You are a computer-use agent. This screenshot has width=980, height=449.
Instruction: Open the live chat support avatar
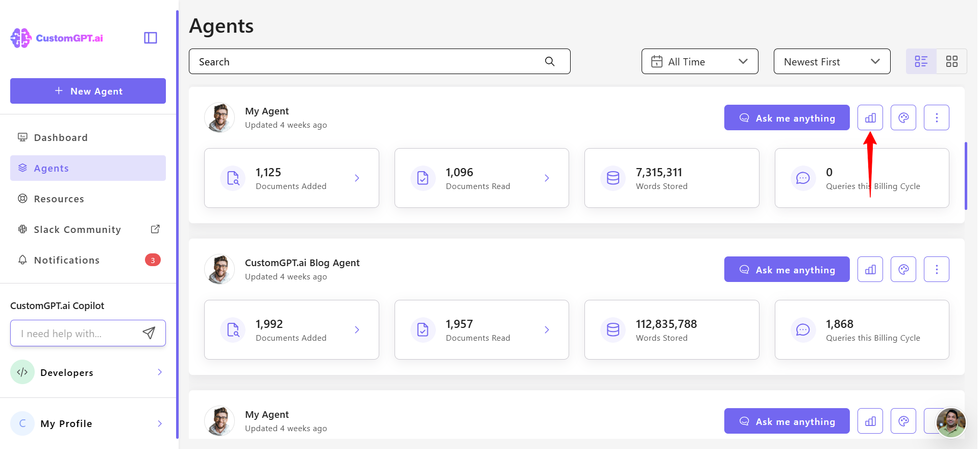951,422
